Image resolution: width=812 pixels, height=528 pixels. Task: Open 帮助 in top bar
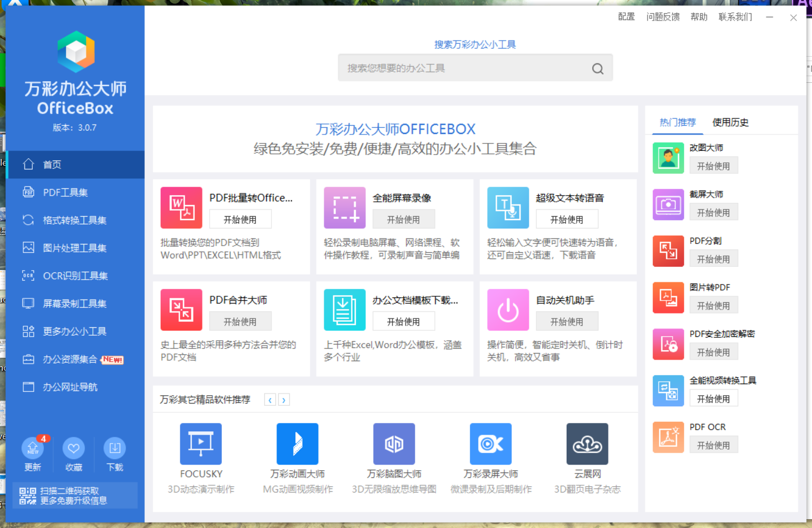point(699,17)
